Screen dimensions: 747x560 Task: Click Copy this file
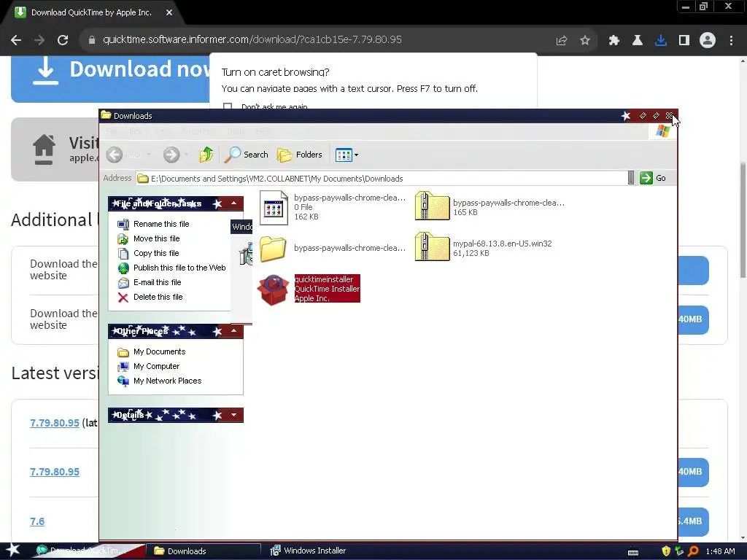pyautogui.click(x=156, y=253)
